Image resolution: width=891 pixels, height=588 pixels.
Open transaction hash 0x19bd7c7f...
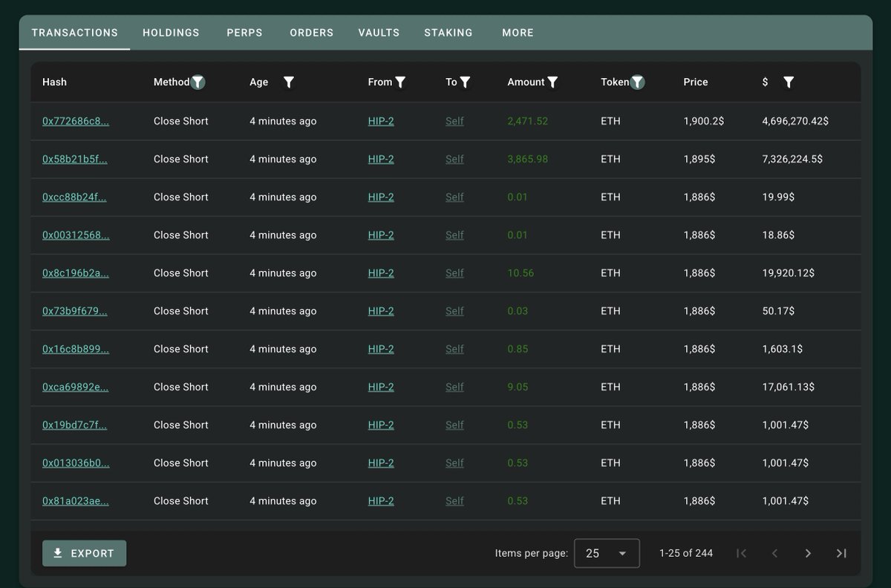point(74,425)
